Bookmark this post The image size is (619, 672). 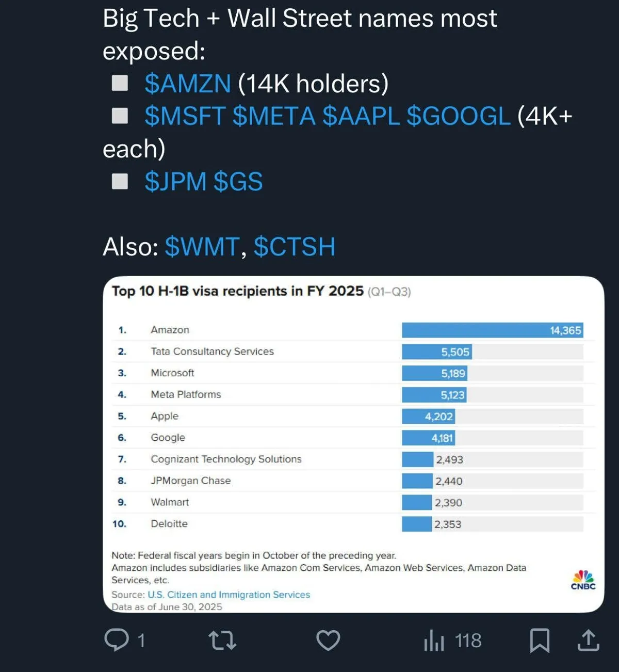[540, 641]
